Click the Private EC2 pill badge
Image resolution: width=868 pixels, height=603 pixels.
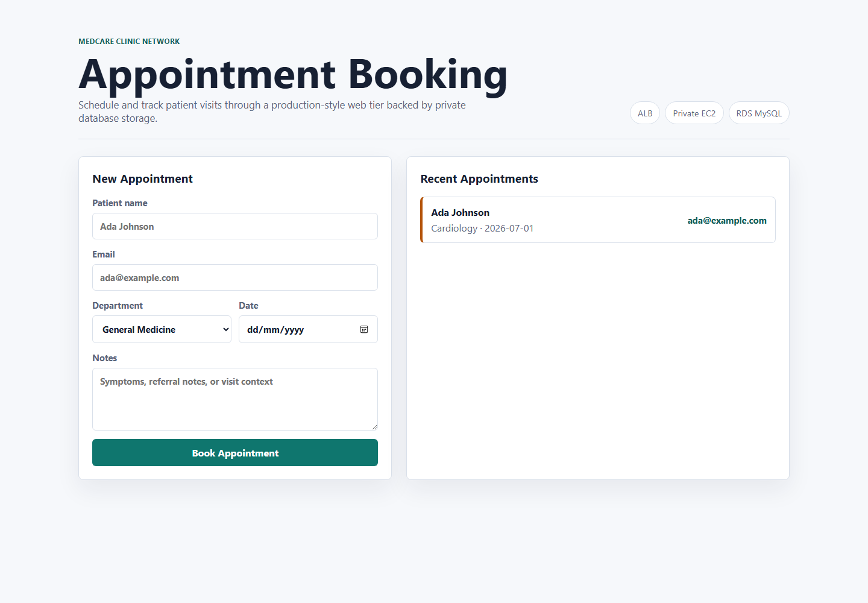click(x=694, y=113)
